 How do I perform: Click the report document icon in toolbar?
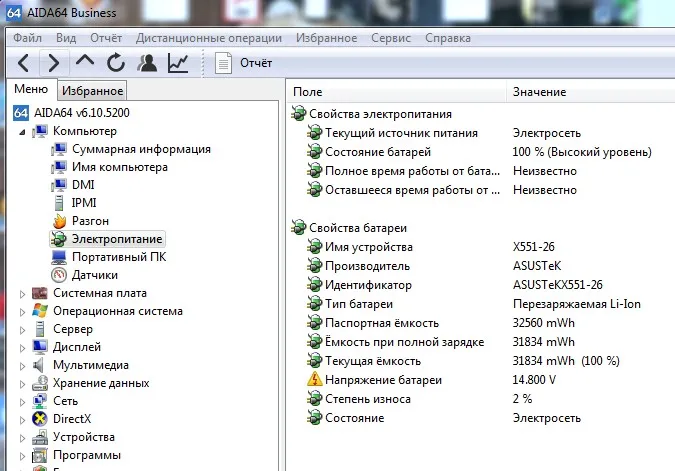(223, 63)
